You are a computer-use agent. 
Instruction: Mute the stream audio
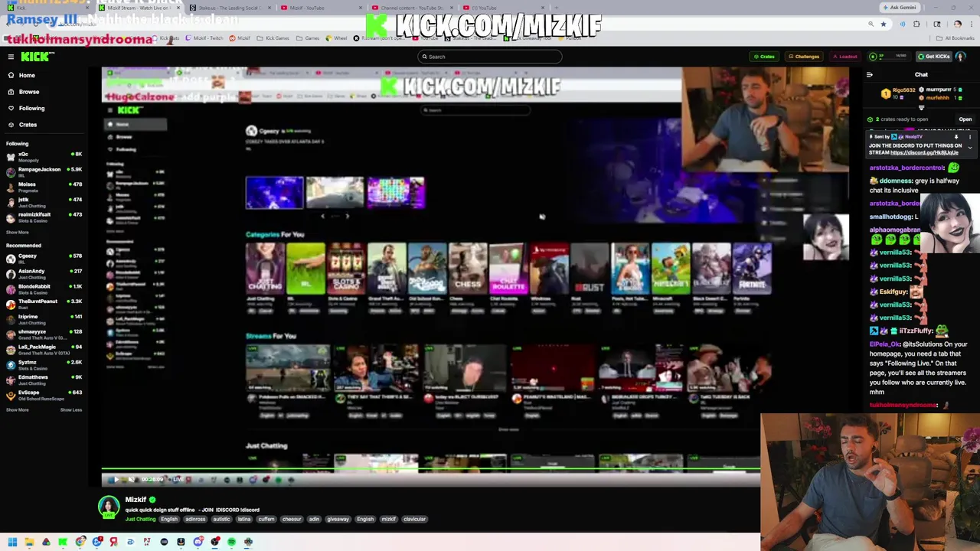(x=131, y=480)
